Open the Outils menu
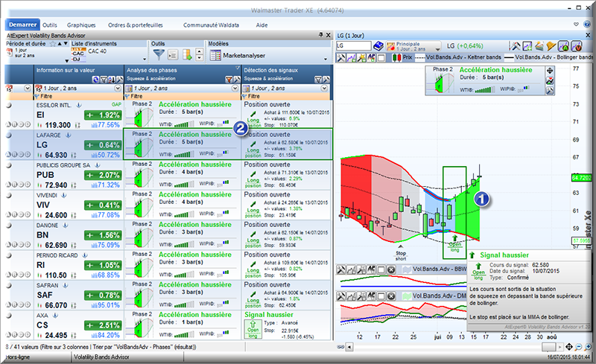This screenshot has height=364, width=596. click(50, 25)
